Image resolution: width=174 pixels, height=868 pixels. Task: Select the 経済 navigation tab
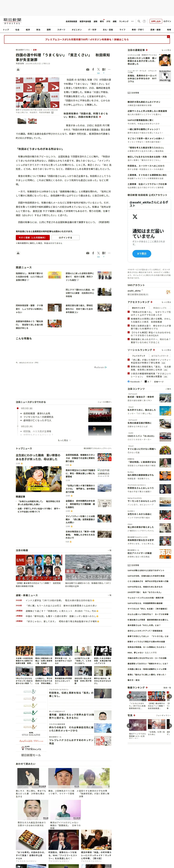pos(28,30)
